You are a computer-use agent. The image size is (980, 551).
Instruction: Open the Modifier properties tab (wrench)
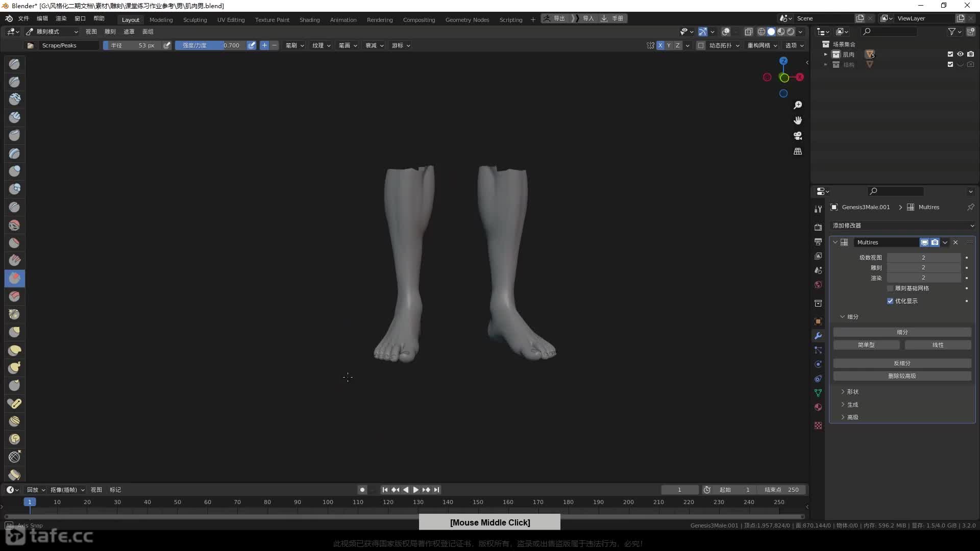(818, 336)
